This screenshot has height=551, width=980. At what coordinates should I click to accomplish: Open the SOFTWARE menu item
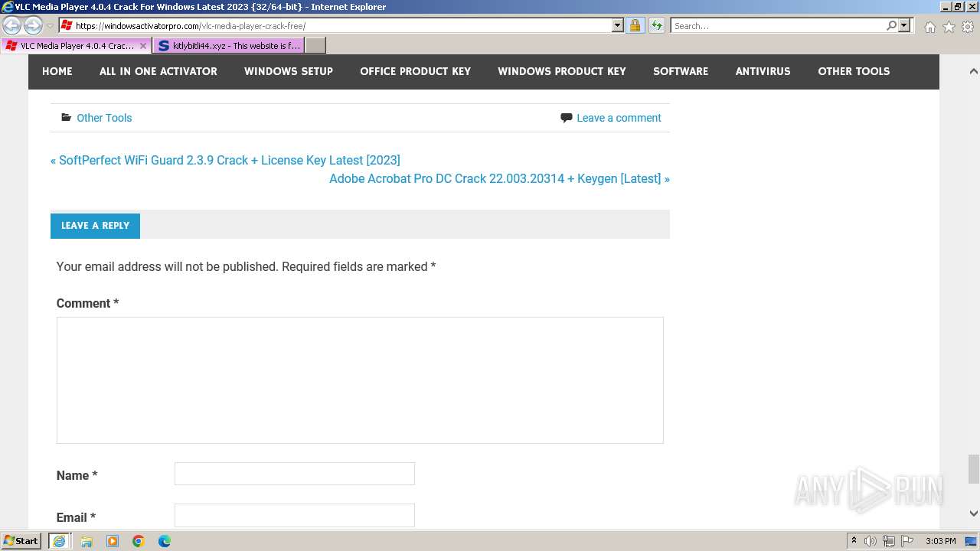pyautogui.click(x=681, y=71)
